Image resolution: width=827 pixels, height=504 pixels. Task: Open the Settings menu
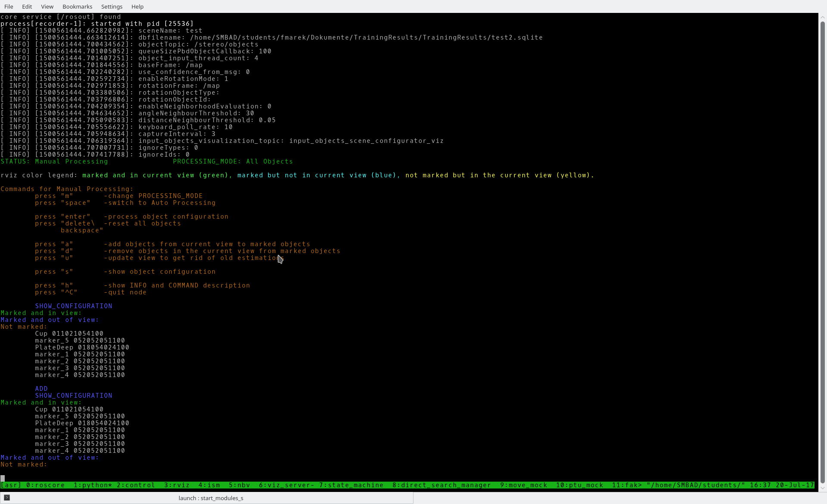[x=112, y=6]
